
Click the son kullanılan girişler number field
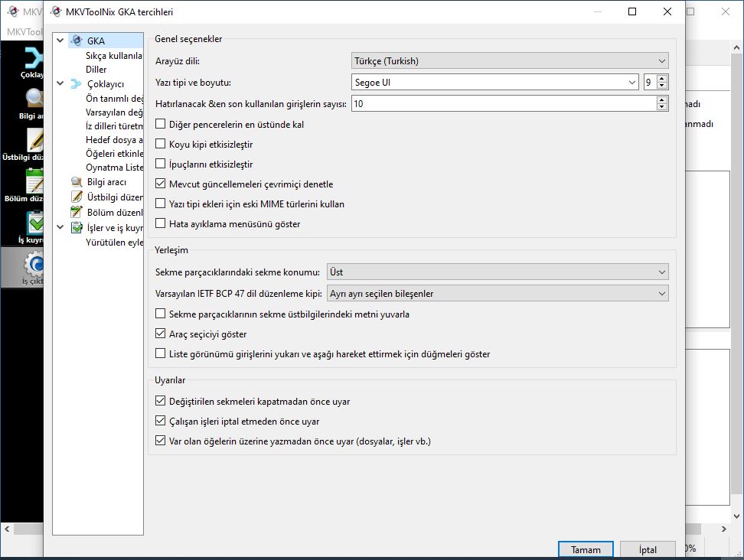(504, 104)
